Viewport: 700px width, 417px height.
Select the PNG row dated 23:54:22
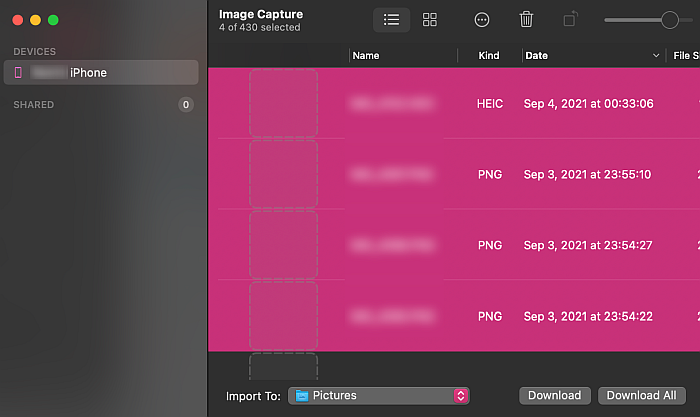click(x=454, y=316)
